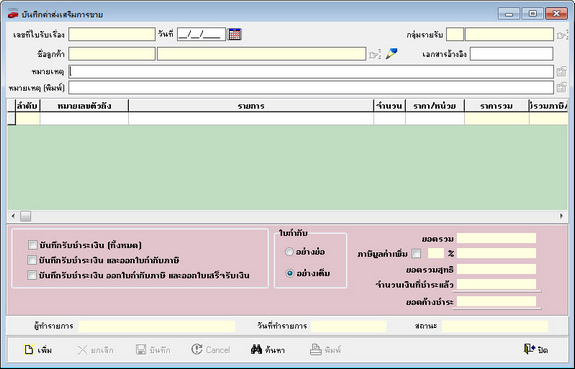Open the calendar date picker icon
This screenshot has height=369, width=575.
[235, 34]
